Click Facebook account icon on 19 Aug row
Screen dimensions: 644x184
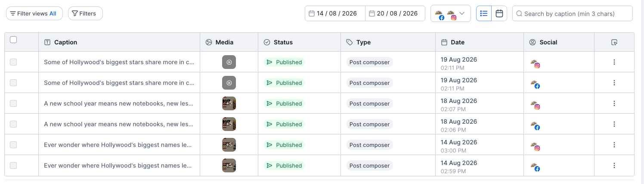[x=535, y=84]
